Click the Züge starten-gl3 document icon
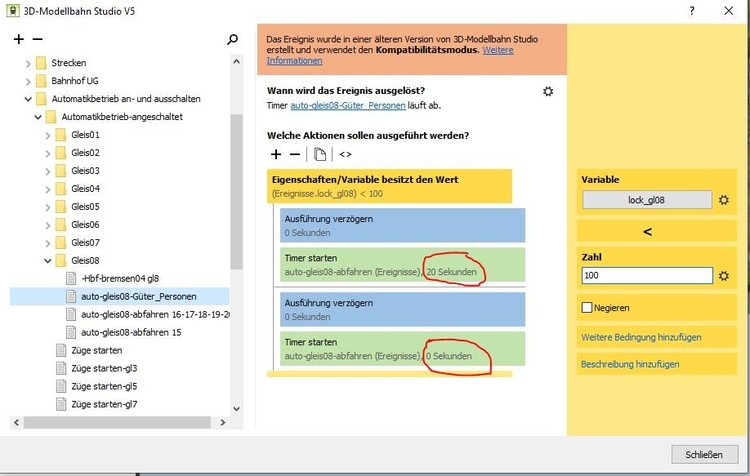 point(61,368)
